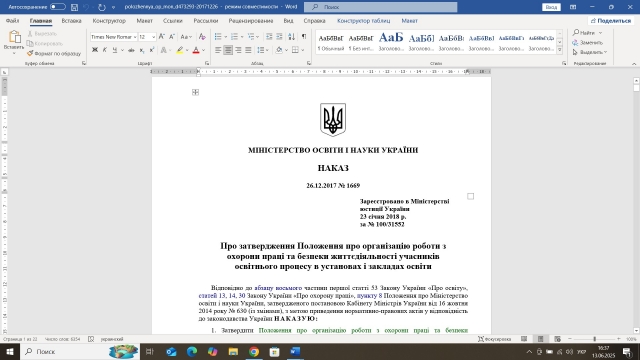Click Replace (Заменить) in the editing group
The width and height of the screenshot is (640, 360).
coord(588,42)
